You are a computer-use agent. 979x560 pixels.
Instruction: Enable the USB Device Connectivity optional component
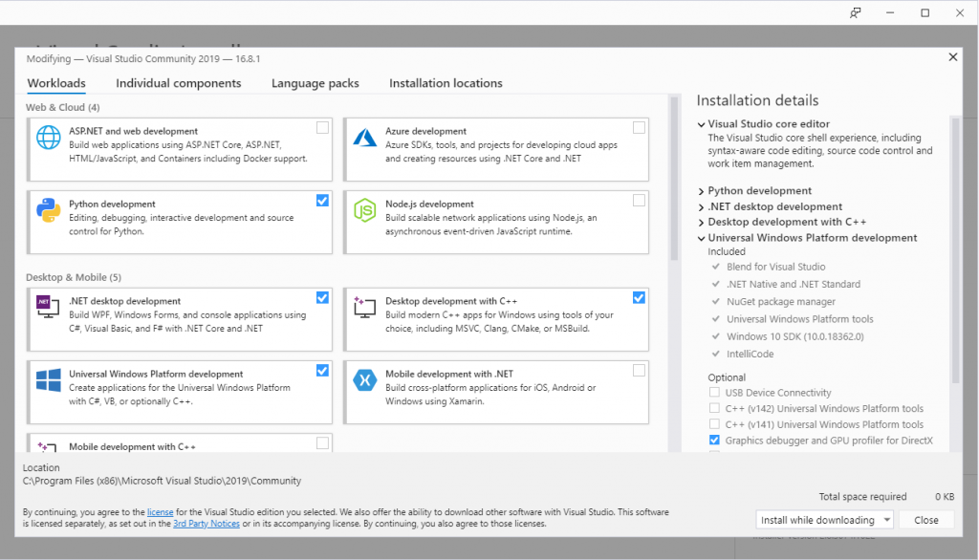click(x=712, y=392)
